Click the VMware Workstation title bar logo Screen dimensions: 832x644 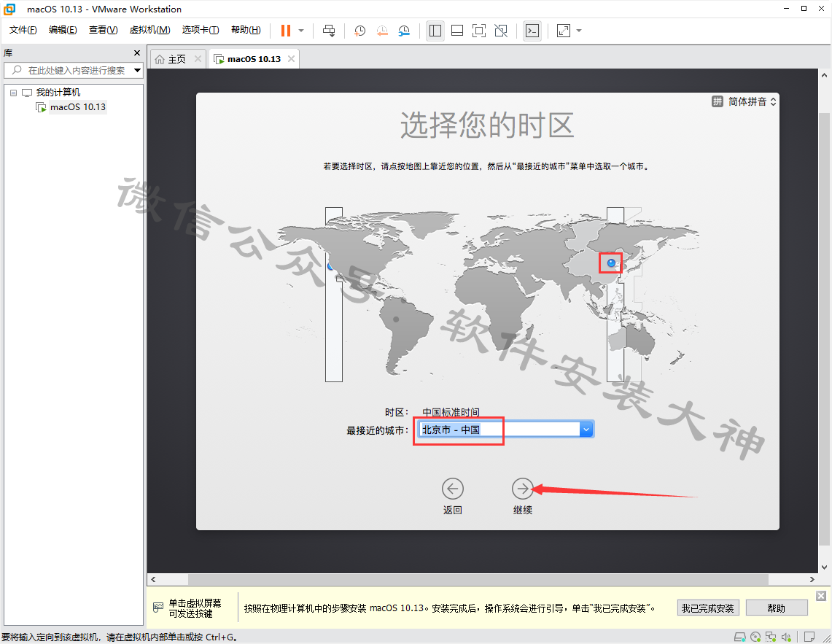tap(9, 9)
